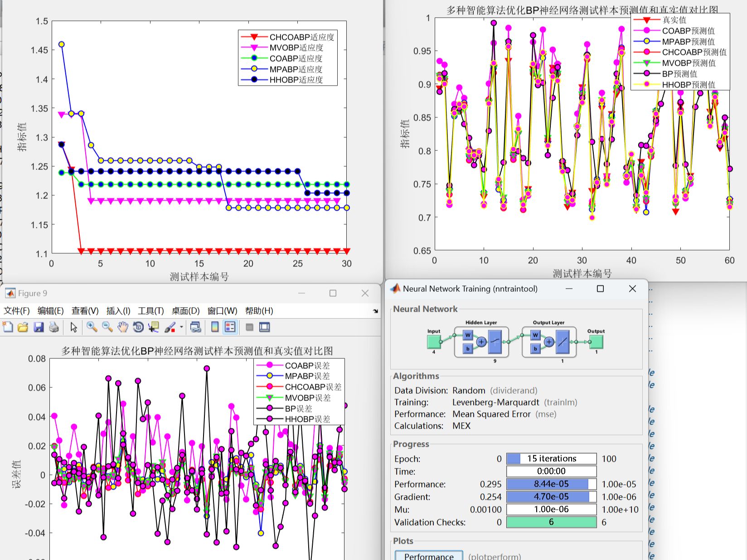747x560 pixels.
Task: Select the 真实值 legend entry
Action: click(660, 20)
